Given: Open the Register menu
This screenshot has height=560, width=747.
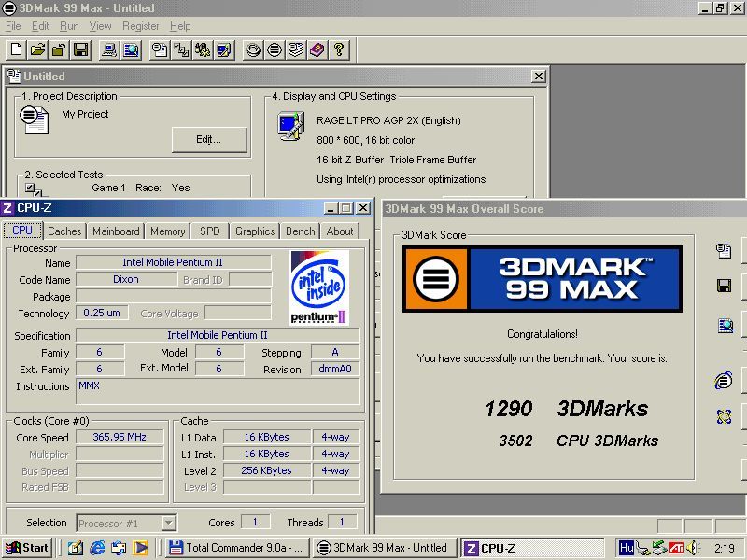Looking at the screenshot, I should [141, 26].
